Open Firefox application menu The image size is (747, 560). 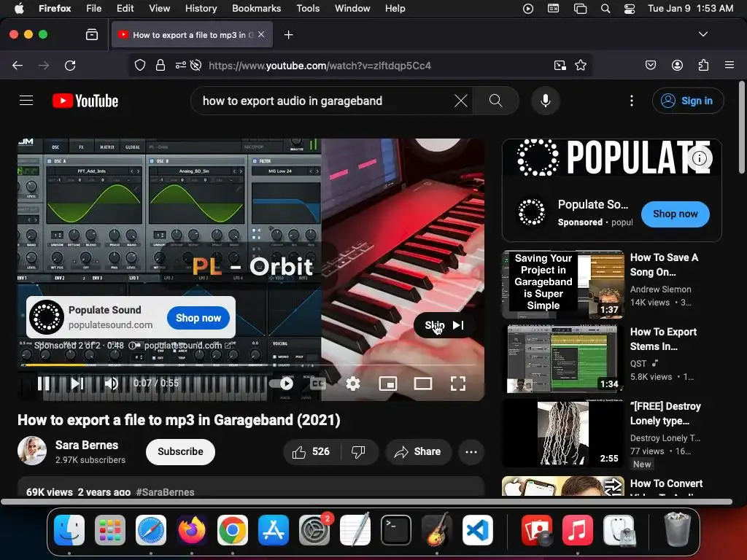click(729, 65)
